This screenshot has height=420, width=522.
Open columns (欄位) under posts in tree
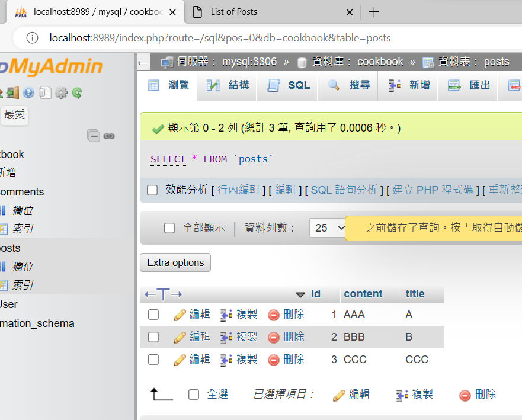(23, 267)
